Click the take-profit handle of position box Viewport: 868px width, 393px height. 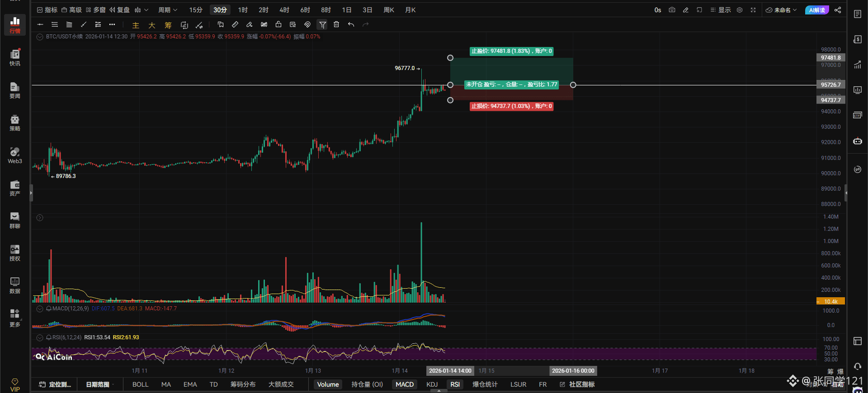point(450,58)
